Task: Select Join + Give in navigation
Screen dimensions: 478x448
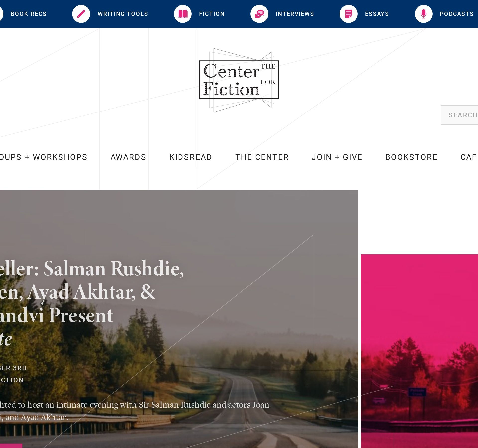Action: point(337,157)
